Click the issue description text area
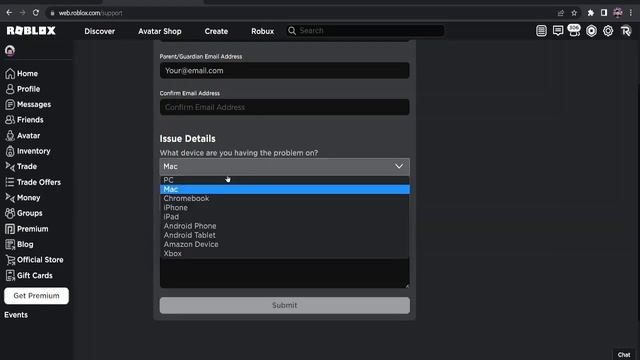This screenshot has width=640, height=360. (284, 273)
